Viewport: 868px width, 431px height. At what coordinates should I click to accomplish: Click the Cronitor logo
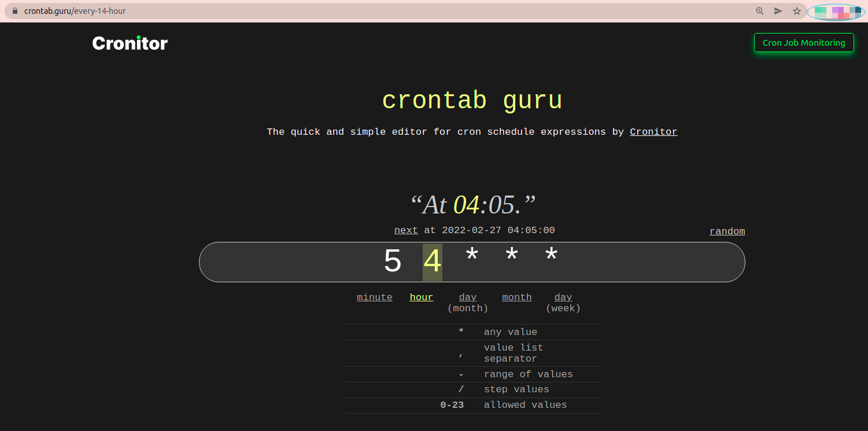[130, 43]
